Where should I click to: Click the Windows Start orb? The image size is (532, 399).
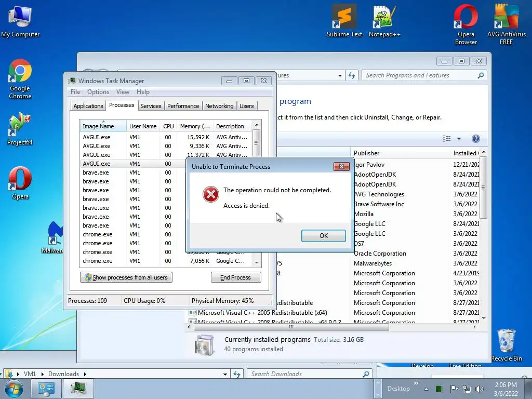(14, 389)
